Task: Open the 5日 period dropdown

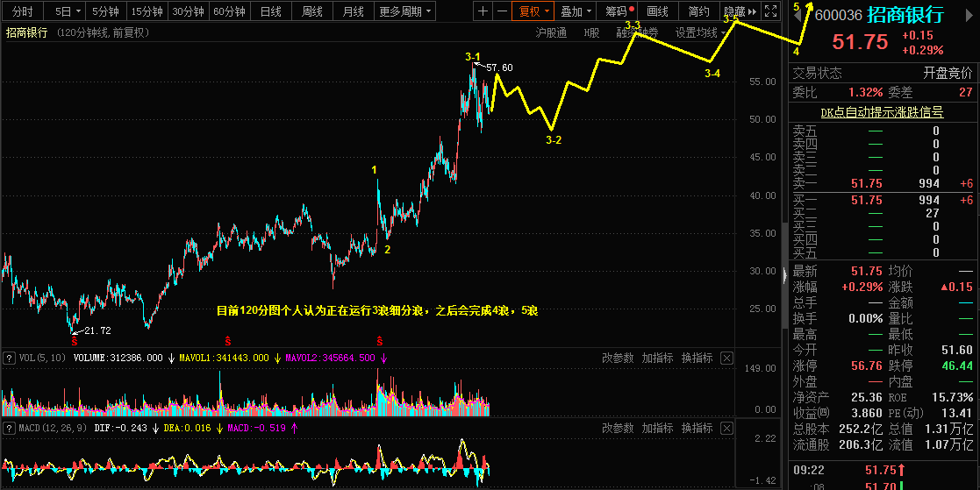Action: 68,11
